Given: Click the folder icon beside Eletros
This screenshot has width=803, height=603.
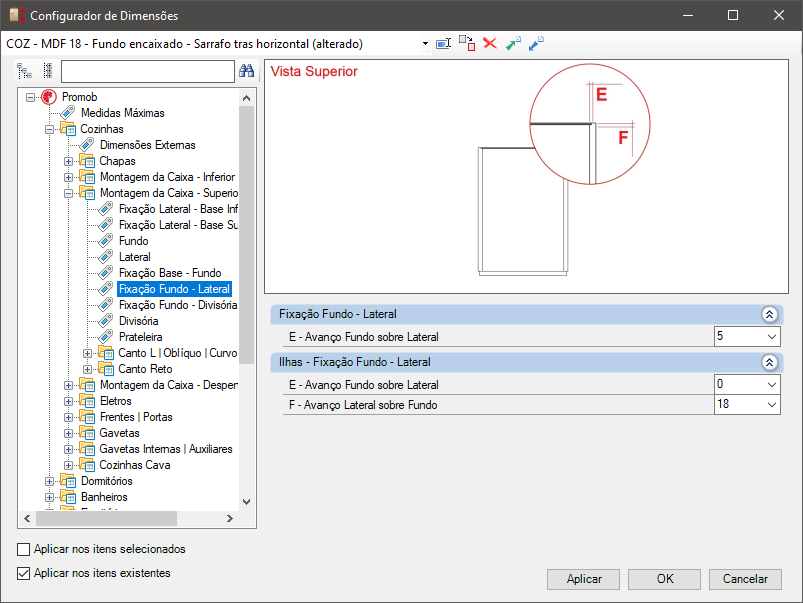Looking at the screenshot, I should 87,401.
